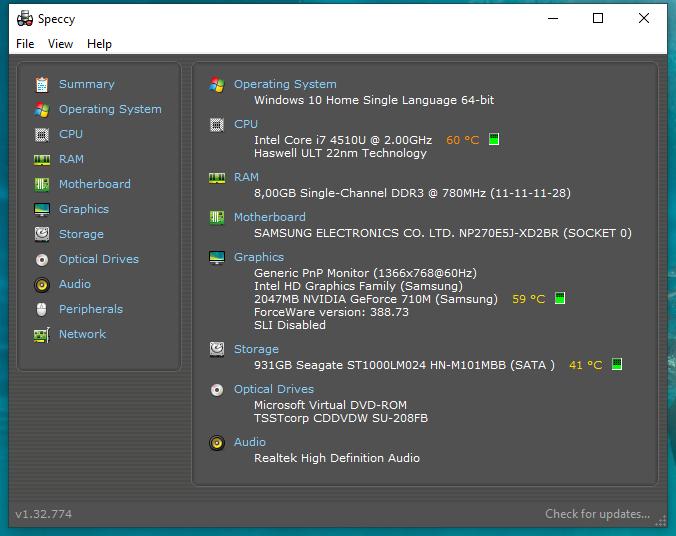The height and width of the screenshot is (536, 676).
Task: Open the Storage sidebar section
Action: click(81, 234)
